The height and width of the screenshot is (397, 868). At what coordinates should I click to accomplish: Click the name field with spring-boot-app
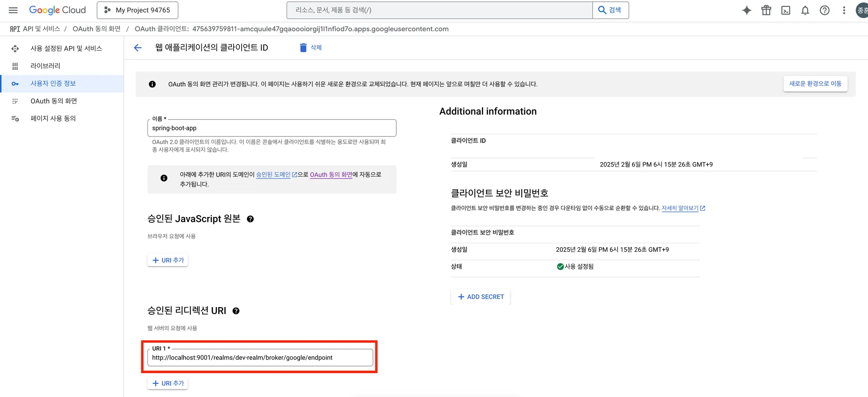tap(272, 128)
